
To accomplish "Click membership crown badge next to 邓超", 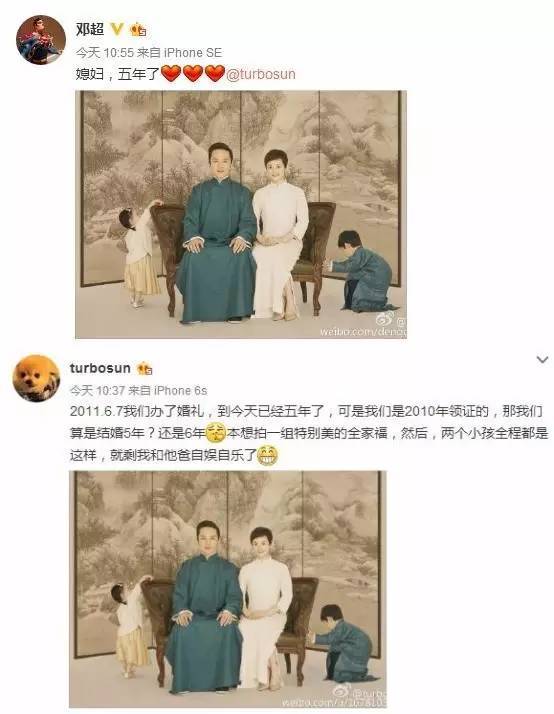I will pyautogui.click(x=138, y=30).
